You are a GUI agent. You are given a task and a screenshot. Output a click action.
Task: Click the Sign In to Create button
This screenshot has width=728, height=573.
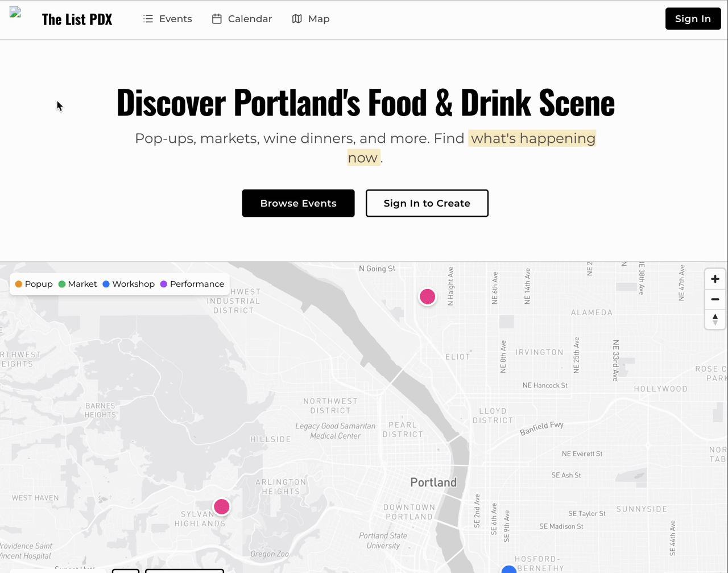(x=427, y=203)
